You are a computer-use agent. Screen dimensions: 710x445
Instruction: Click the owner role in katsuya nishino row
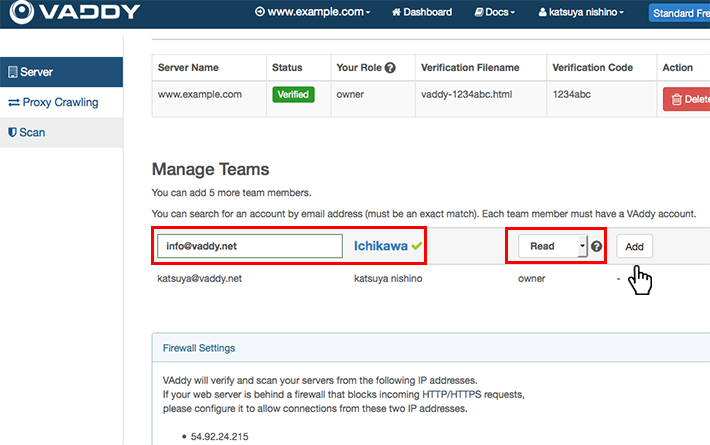(x=532, y=278)
